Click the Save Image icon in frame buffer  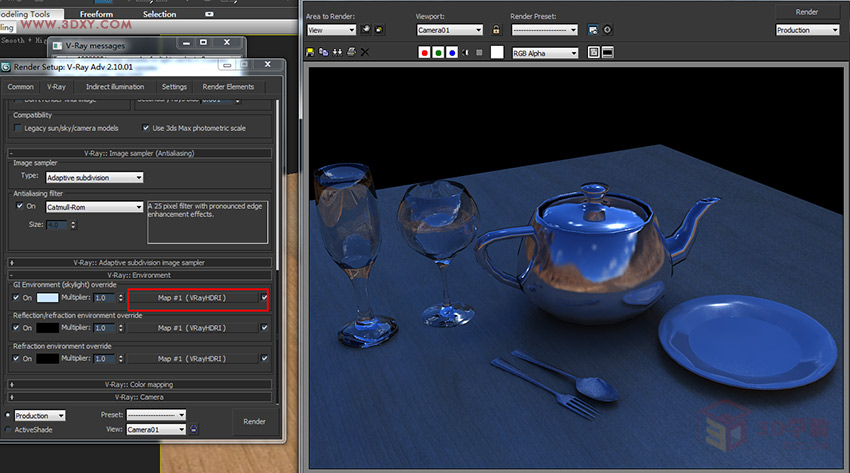click(310, 52)
